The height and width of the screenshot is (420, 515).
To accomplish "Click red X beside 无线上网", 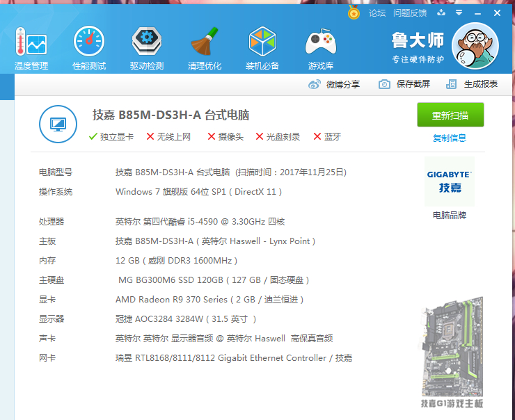I will [x=150, y=136].
